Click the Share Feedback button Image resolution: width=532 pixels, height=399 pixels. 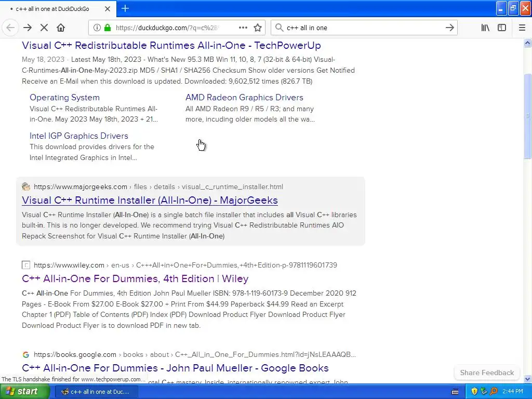487,373
